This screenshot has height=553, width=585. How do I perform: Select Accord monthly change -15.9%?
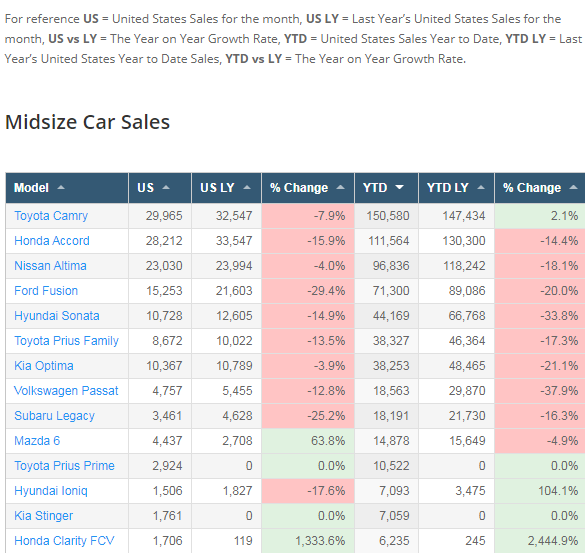pos(326,241)
